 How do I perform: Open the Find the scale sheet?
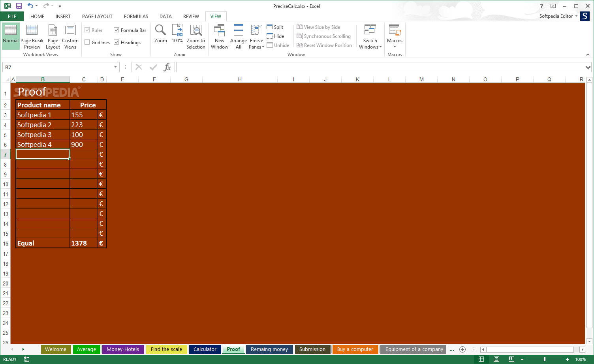[166, 349]
